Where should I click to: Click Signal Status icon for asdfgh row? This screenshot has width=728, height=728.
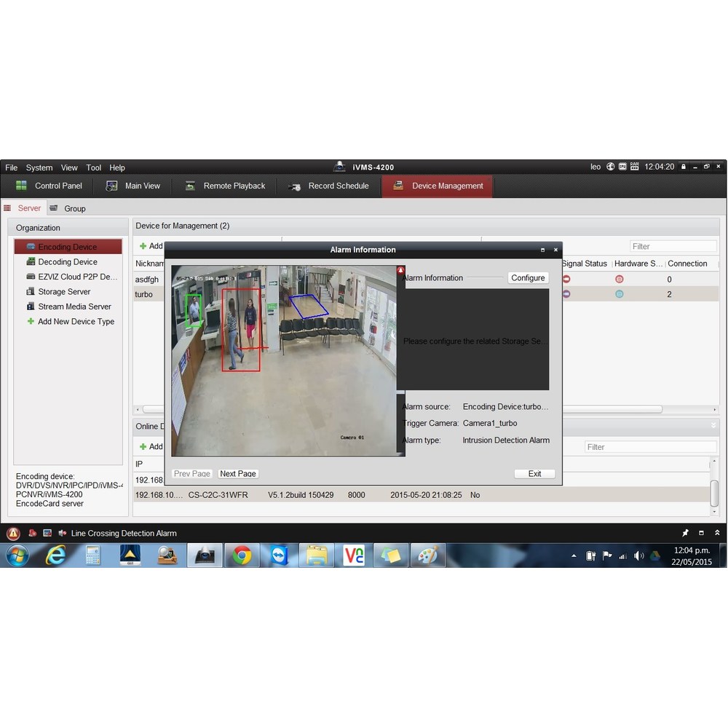pos(566,279)
